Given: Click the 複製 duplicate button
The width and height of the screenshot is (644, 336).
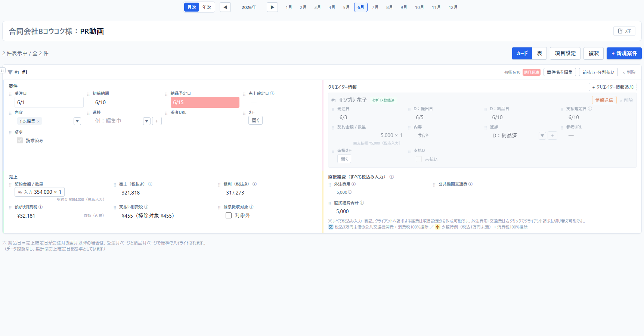Looking at the screenshot, I should (594, 53).
